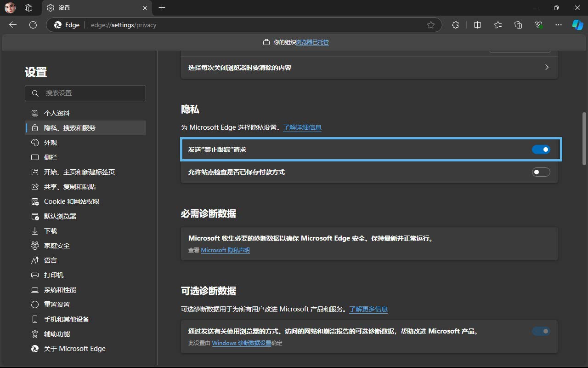Open About Microsoft Edge (关于 Microsoft Edge)

[85, 349]
